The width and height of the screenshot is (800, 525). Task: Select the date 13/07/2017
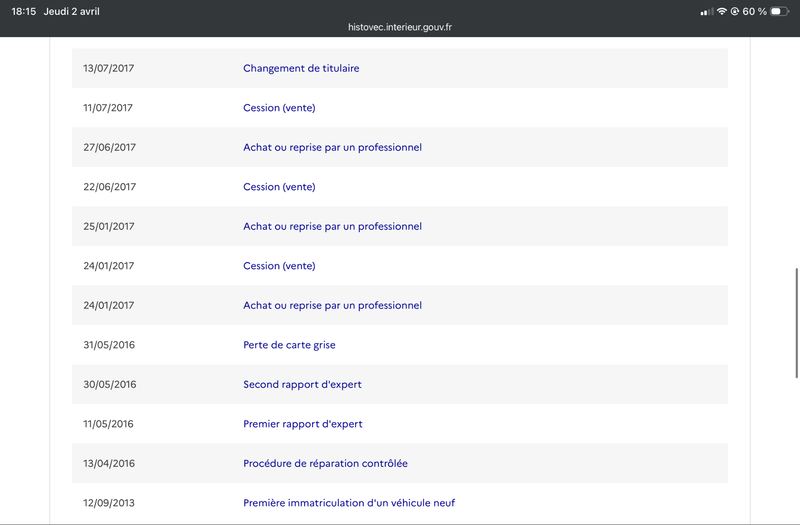tap(109, 68)
